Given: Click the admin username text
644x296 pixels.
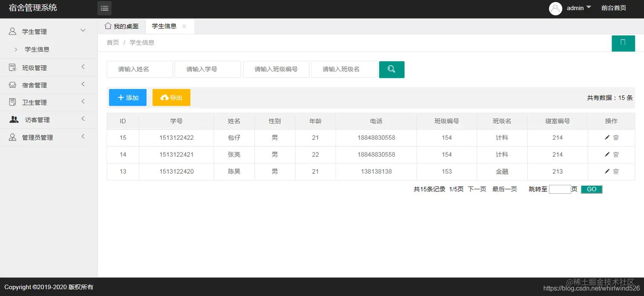Looking at the screenshot, I should point(575,8).
